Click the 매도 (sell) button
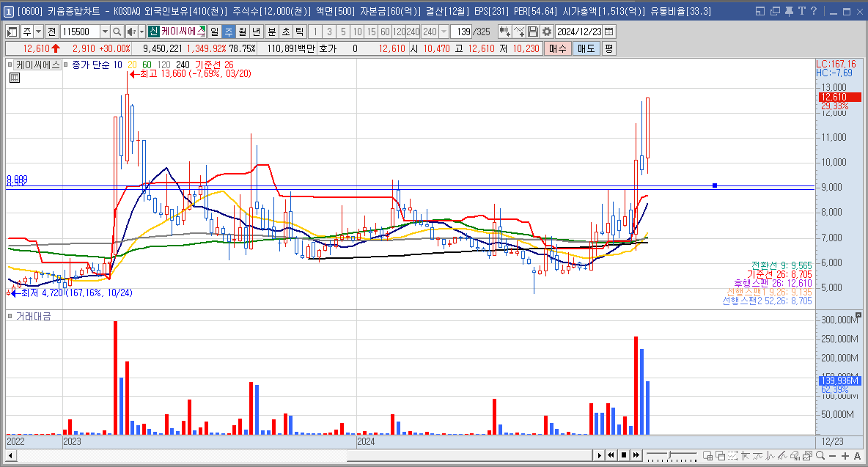The width and height of the screenshot is (868, 467). [586, 48]
